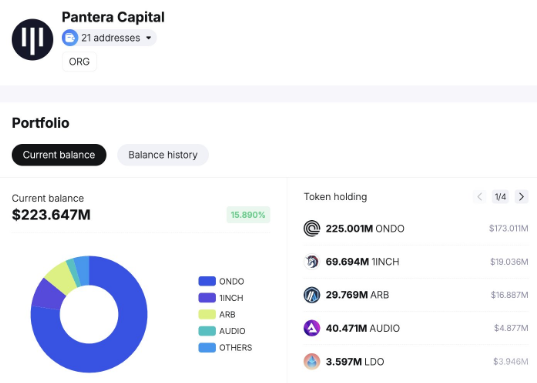Select the purple AUDIO token icon
537x383 pixels.
pyautogui.click(x=312, y=328)
